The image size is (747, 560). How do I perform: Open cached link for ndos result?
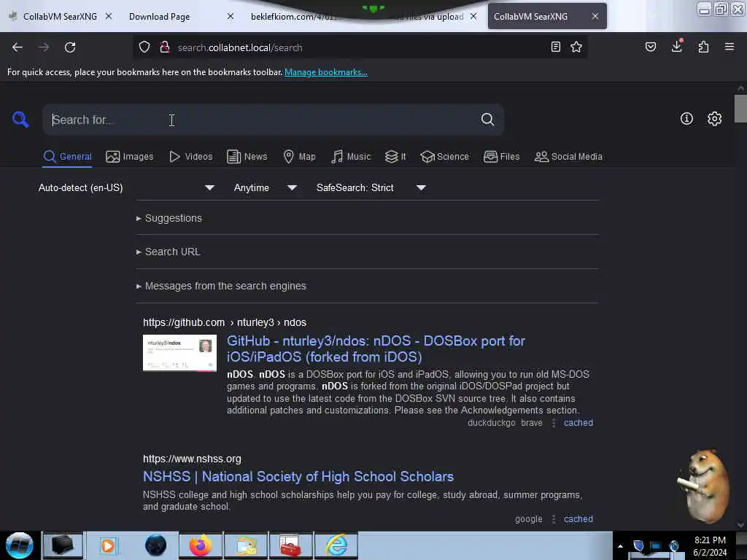tap(578, 423)
